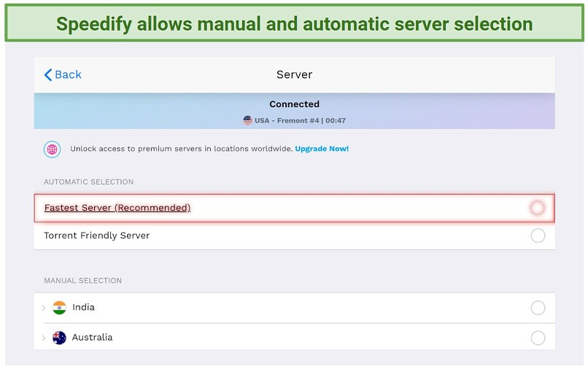Click the USA flag icon in status
588x369 pixels.
247,120
